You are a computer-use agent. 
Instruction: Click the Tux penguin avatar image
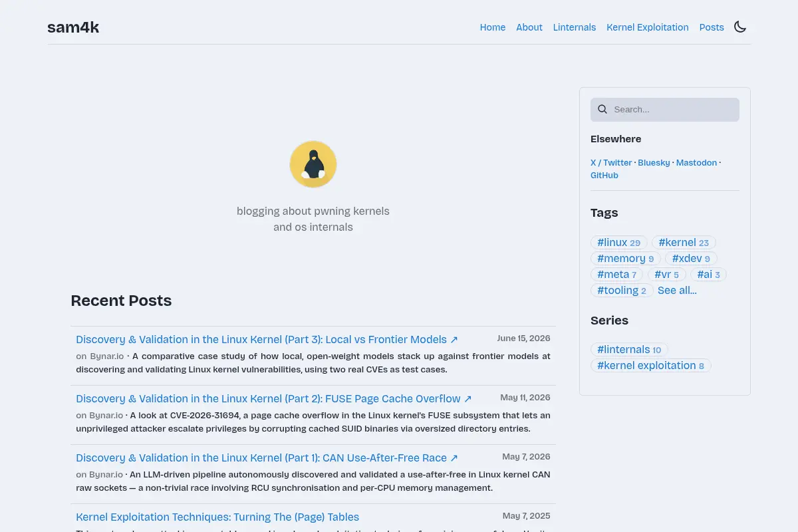(x=313, y=164)
